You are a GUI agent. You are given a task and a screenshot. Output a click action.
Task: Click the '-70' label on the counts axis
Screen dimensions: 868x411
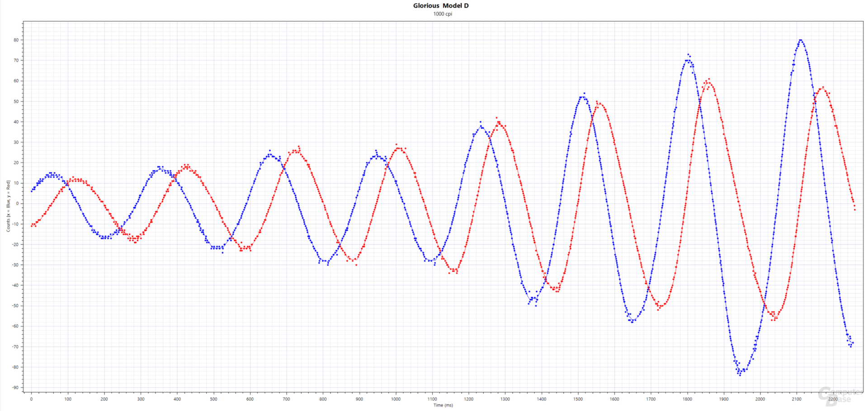click(16, 347)
